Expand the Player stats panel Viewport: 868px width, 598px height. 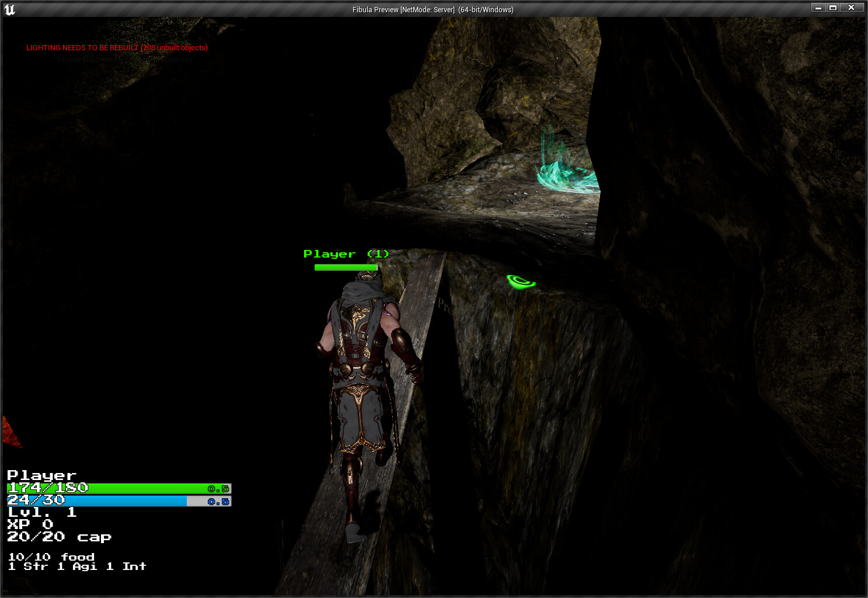tap(40, 475)
